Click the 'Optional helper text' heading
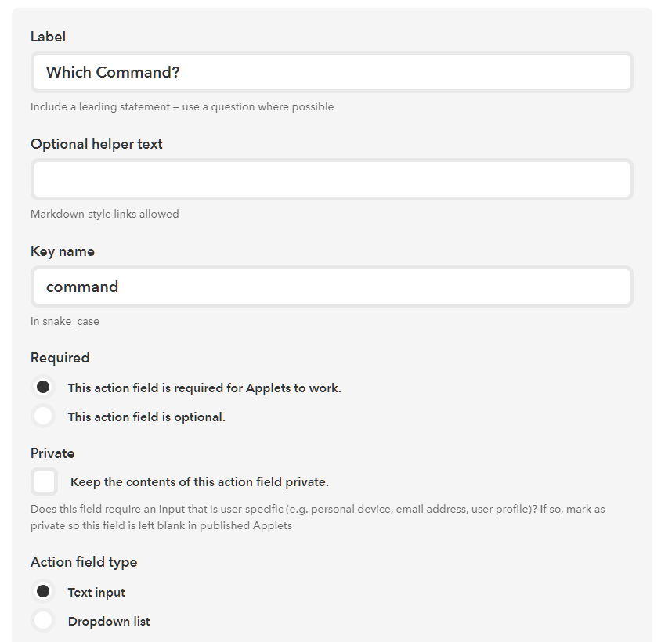Screen dimensions: 672x642 click(96, 144)
